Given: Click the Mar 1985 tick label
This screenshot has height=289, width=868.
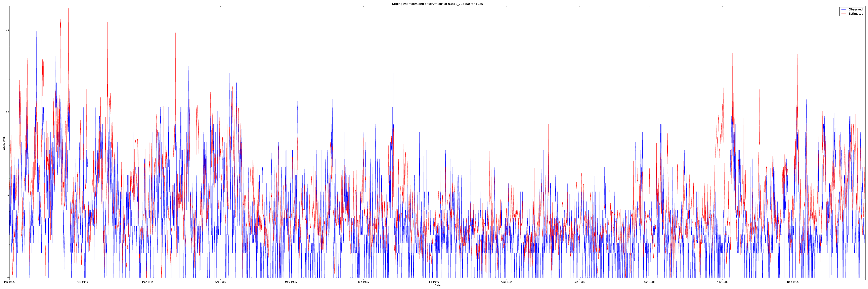Looking at the screenshot, I should tap(148, 282).
